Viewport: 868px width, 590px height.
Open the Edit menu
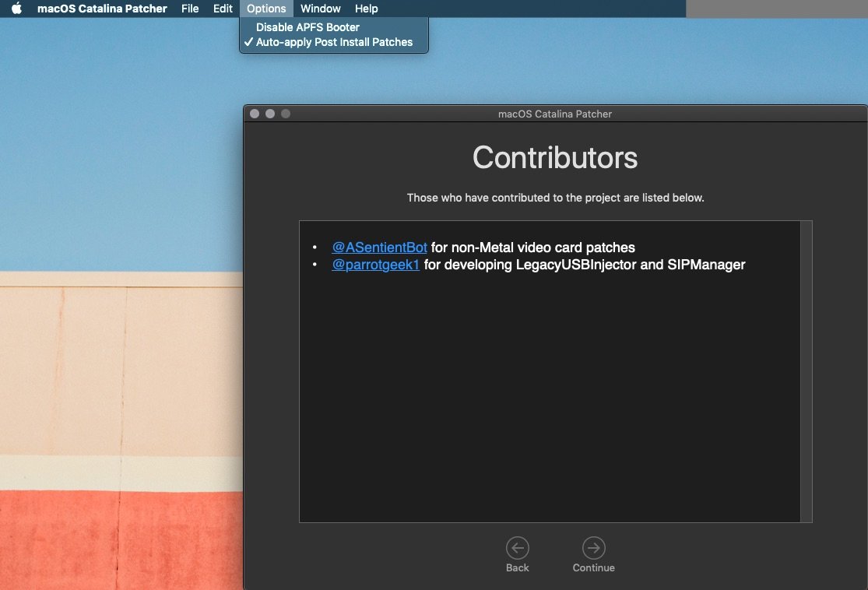coord(223,9)
